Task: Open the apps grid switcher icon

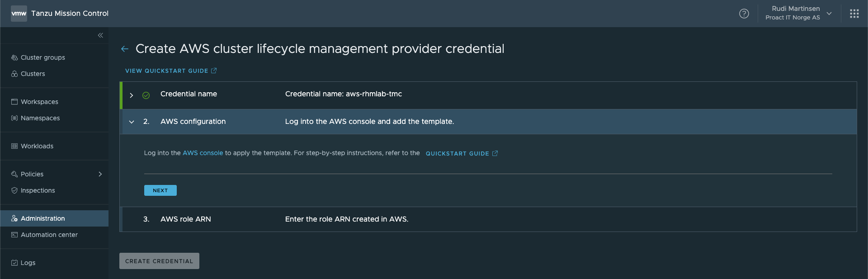Action: pyautogui.click(x=854, y=14)
